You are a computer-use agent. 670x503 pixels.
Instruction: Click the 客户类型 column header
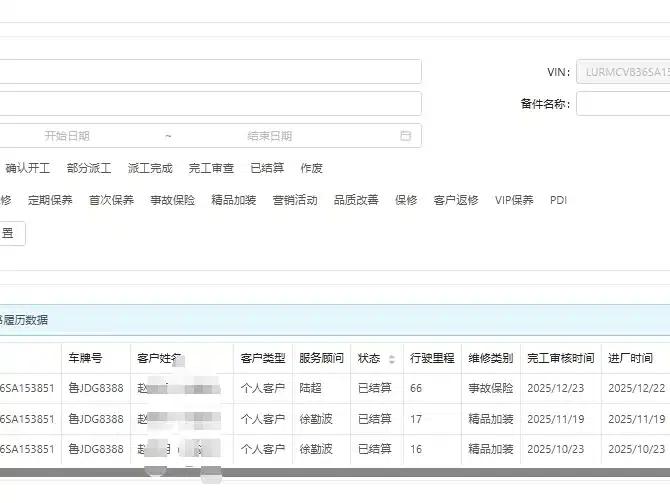[x=263, y=358]
